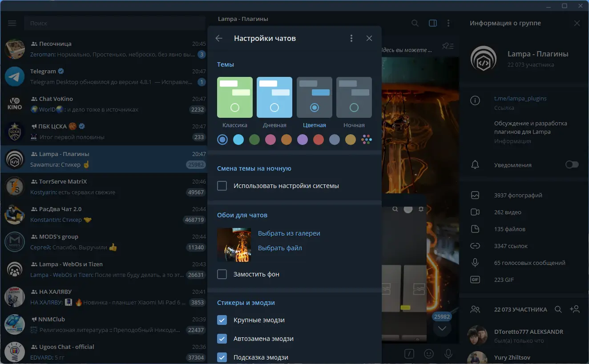The width and height of the screenshot is (589, 364).
Task: Open shared 262 видео
Action: [524, 212]
